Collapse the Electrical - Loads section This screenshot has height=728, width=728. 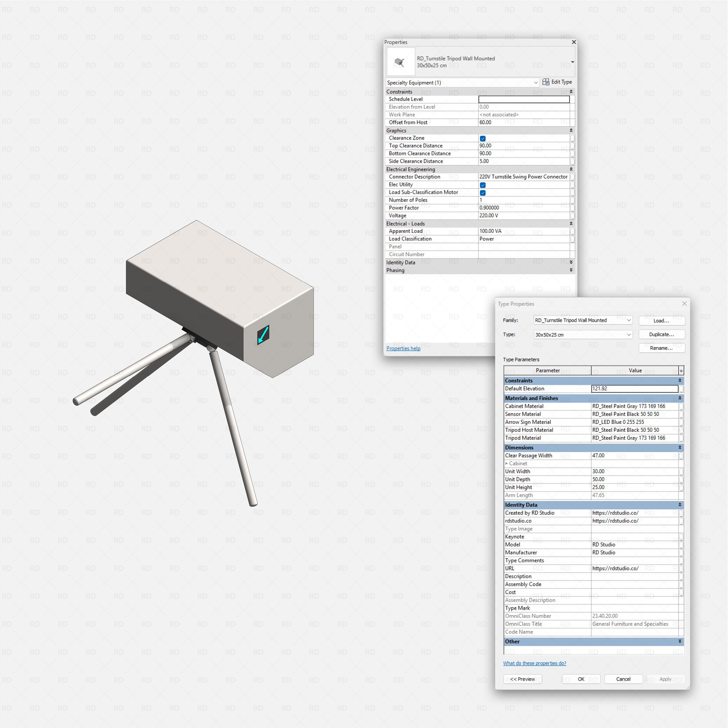coord(571,223)
